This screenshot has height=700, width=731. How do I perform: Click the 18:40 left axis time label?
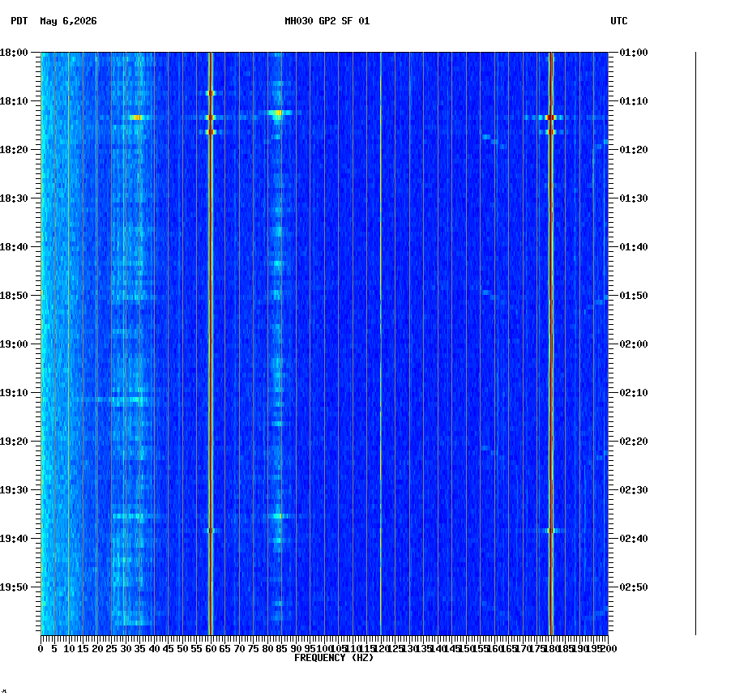click(x=14, y=247)
